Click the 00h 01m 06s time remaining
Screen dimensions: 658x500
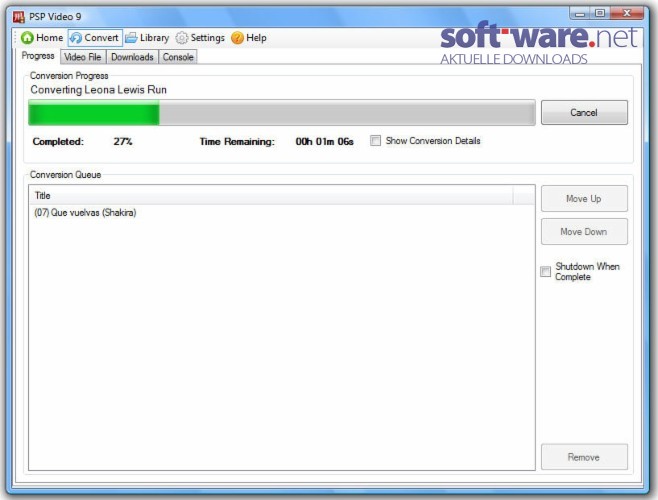[324, 141]
